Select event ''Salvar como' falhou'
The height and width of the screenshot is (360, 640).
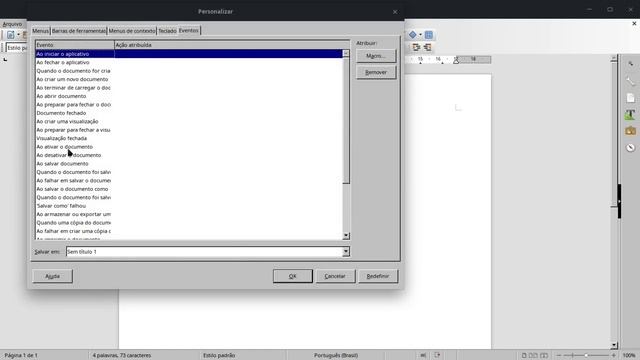coord(189,206)
